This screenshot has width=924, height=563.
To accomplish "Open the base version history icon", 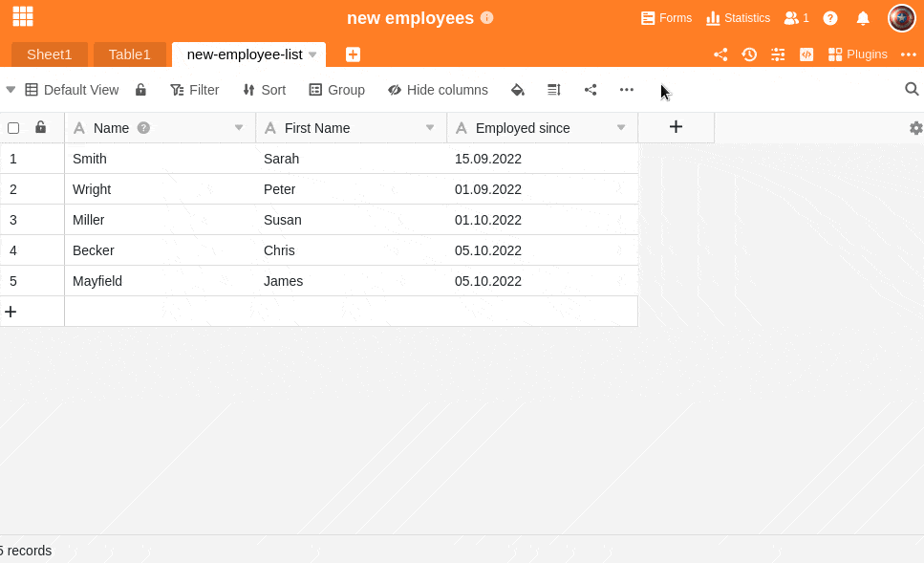I will click(749, 54).
